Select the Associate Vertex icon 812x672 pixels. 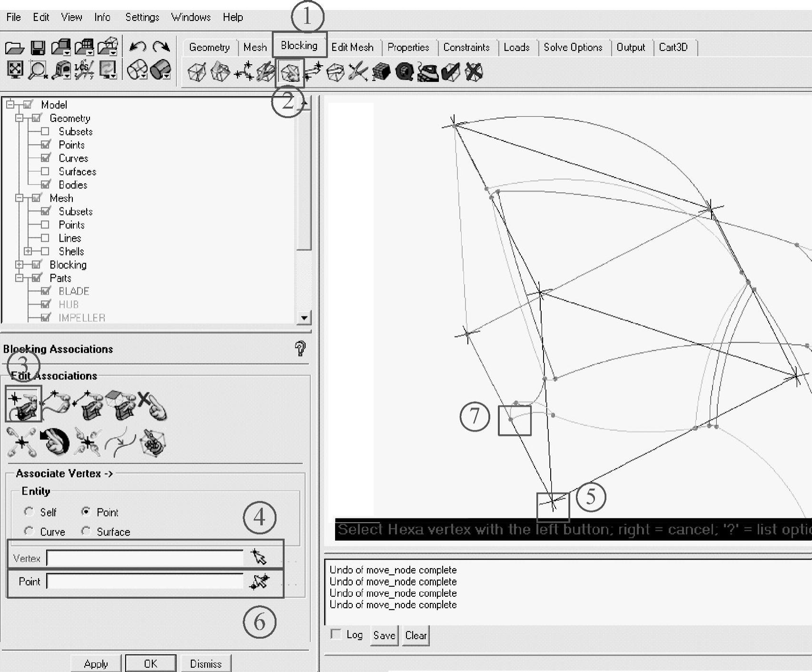coord(24,404)
